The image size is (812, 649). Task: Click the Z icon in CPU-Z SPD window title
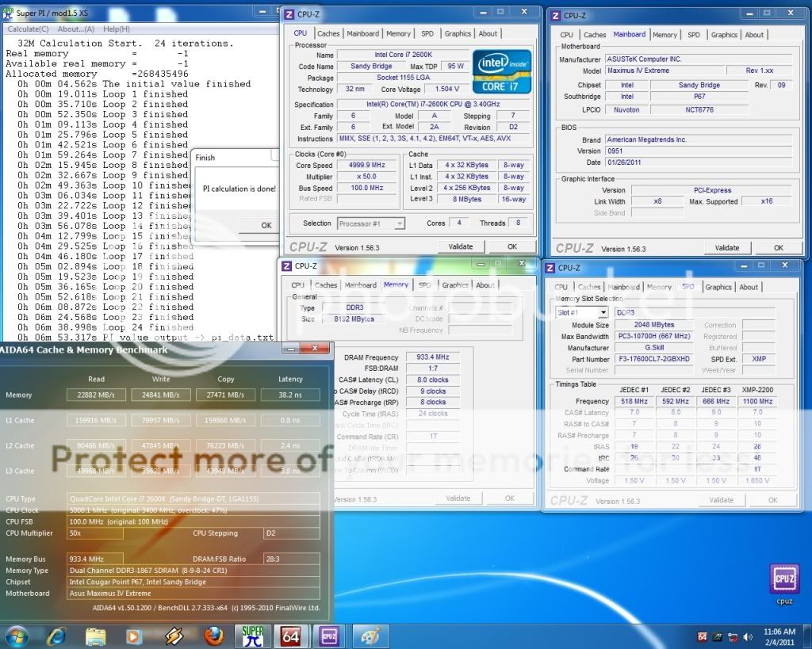pyautogui.click(x=550, y=268)
